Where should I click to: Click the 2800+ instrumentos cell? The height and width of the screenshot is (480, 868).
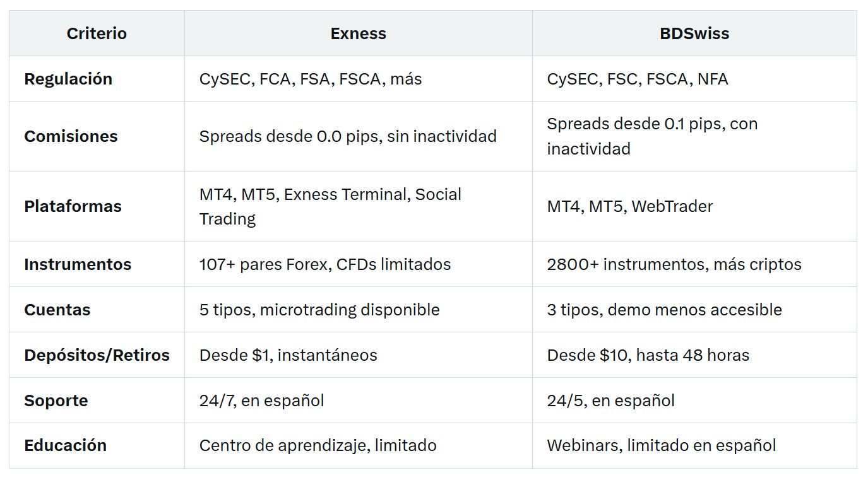coord(694,264)
